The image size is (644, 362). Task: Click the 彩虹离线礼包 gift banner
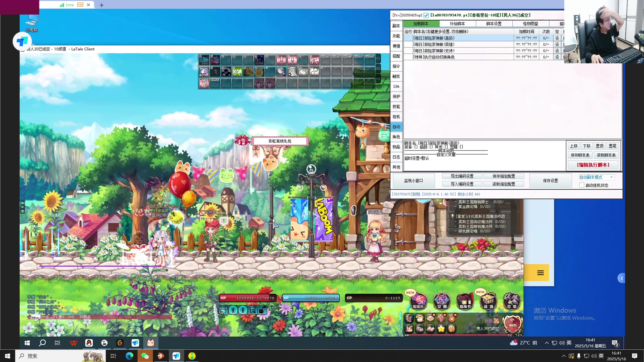(280, 141)
